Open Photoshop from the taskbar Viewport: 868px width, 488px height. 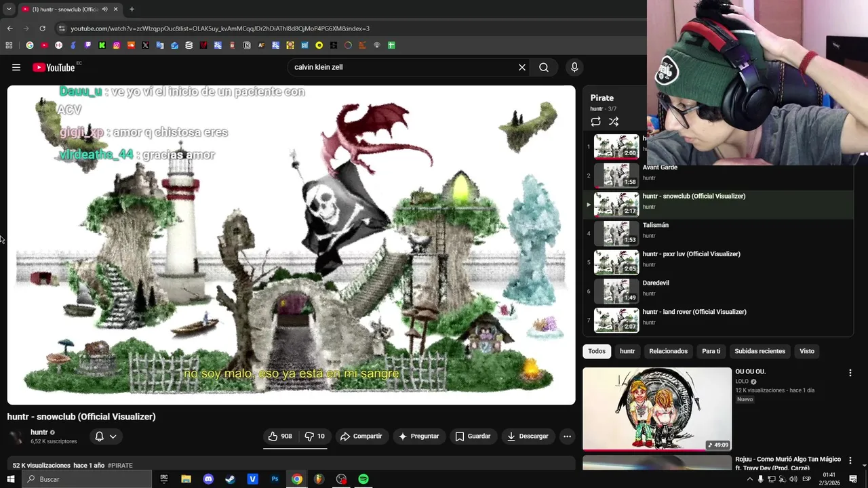coord(275,479)
